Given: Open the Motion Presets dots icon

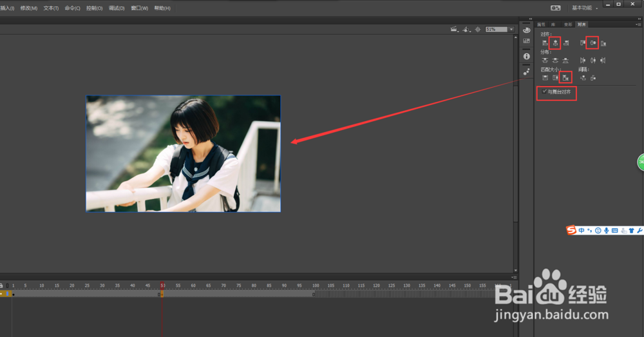Looking at the screenshot, I should [x=527, y=72].
